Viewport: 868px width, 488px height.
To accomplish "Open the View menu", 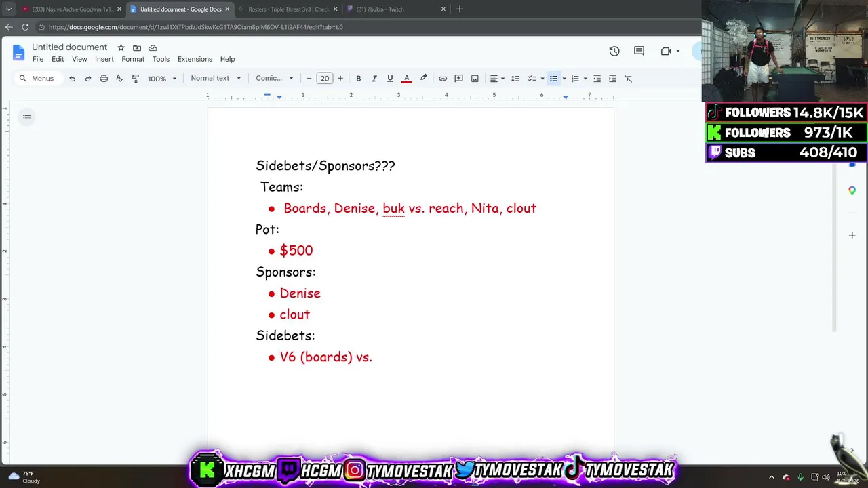I will pyautogui.click(x=79, y=59).
